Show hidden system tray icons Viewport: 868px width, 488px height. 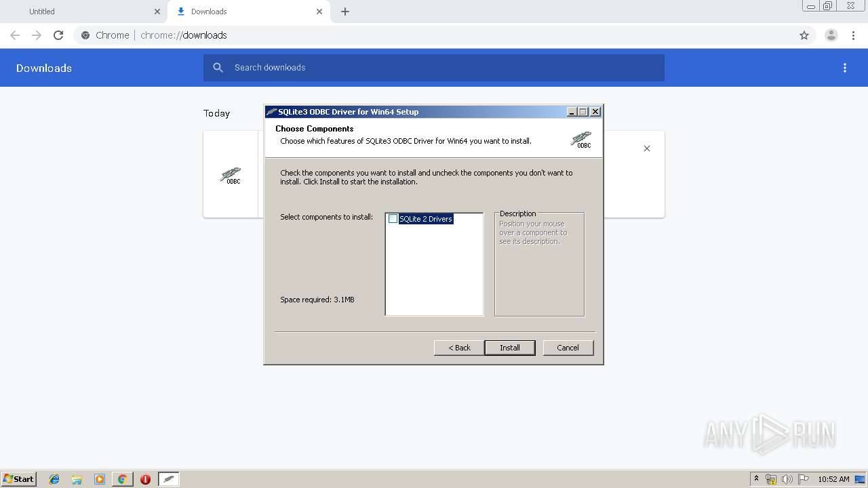(x=756, y=479)
